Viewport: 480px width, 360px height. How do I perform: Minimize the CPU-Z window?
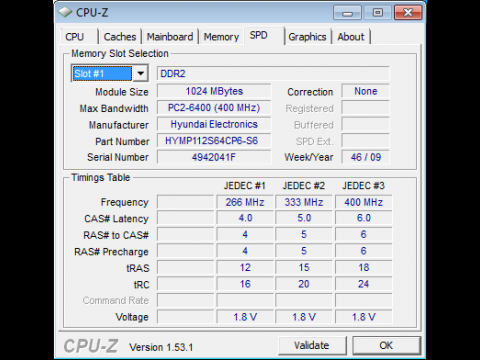click(347, 13)
